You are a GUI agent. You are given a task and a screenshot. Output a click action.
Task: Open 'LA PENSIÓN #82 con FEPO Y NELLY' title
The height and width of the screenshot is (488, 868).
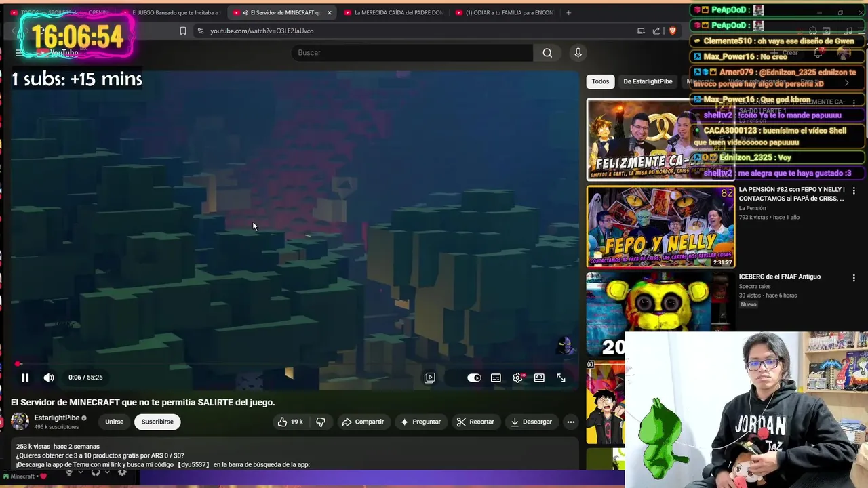[x=792, y=194]
